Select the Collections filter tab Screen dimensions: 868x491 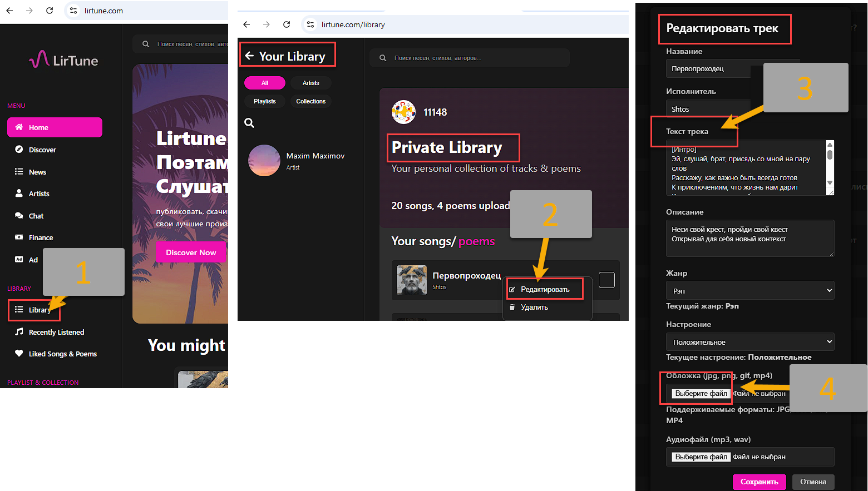pos(310,101)
